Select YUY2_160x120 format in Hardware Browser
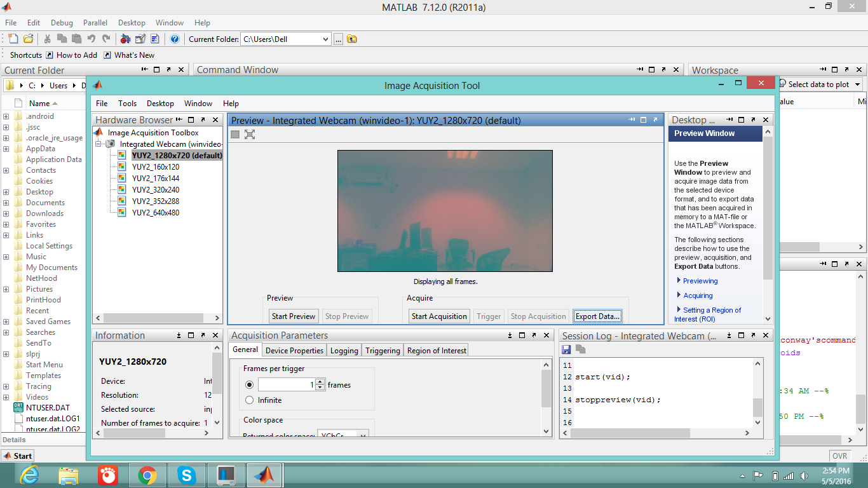 [x=156, y=167]
